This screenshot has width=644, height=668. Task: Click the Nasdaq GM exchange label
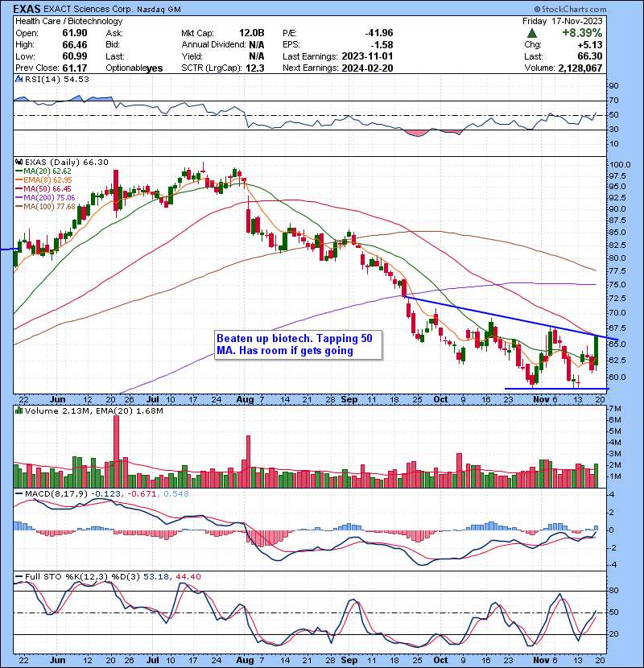click(x=159, y=9)
